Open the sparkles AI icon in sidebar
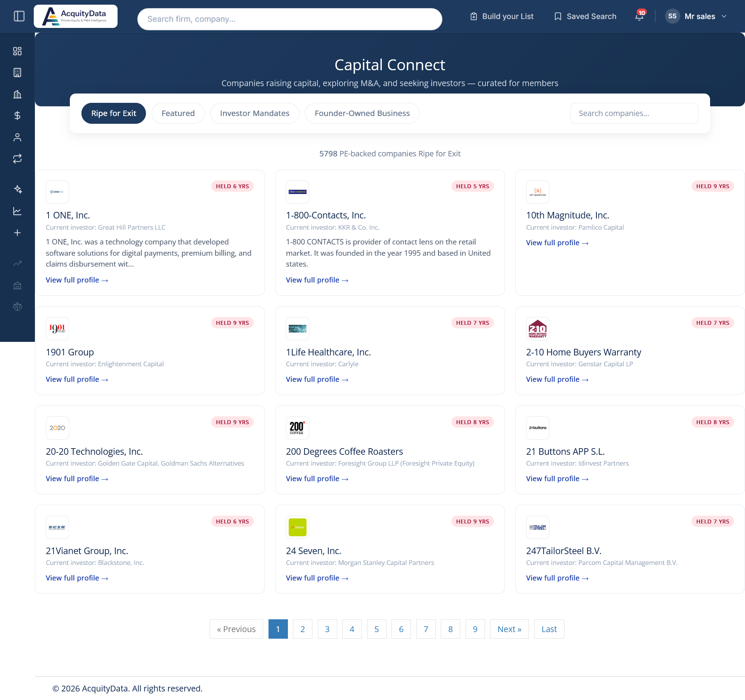The height and width of the screenshot is (700, 745). (x=17, y=189)
